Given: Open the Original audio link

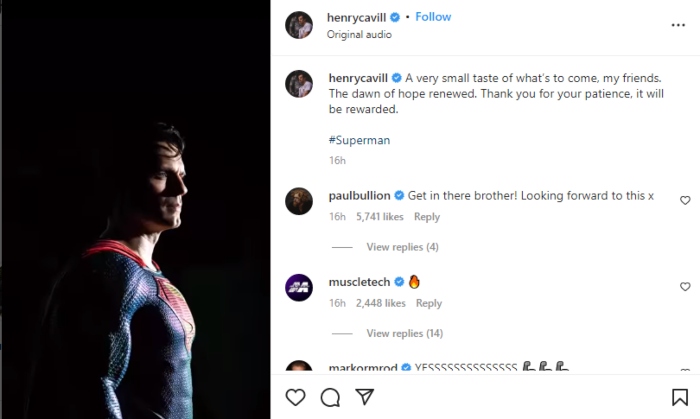Looking at the screenshot, I should 359,34.
